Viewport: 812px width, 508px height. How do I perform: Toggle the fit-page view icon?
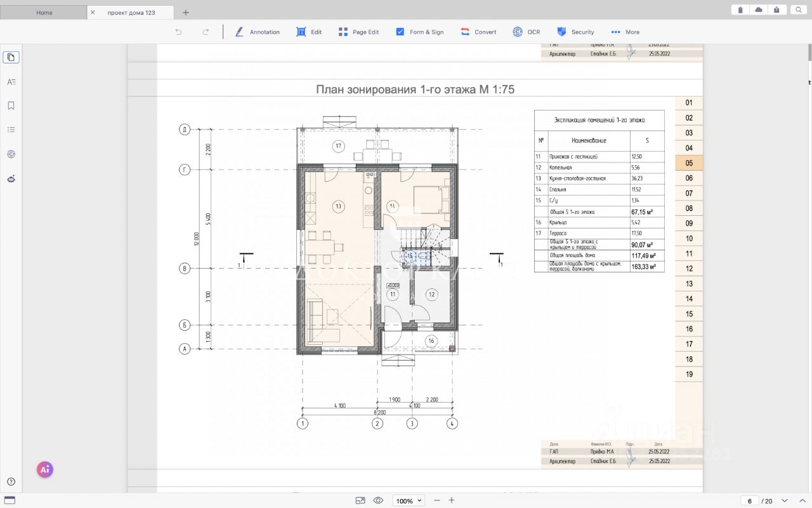tap(360, 500)
